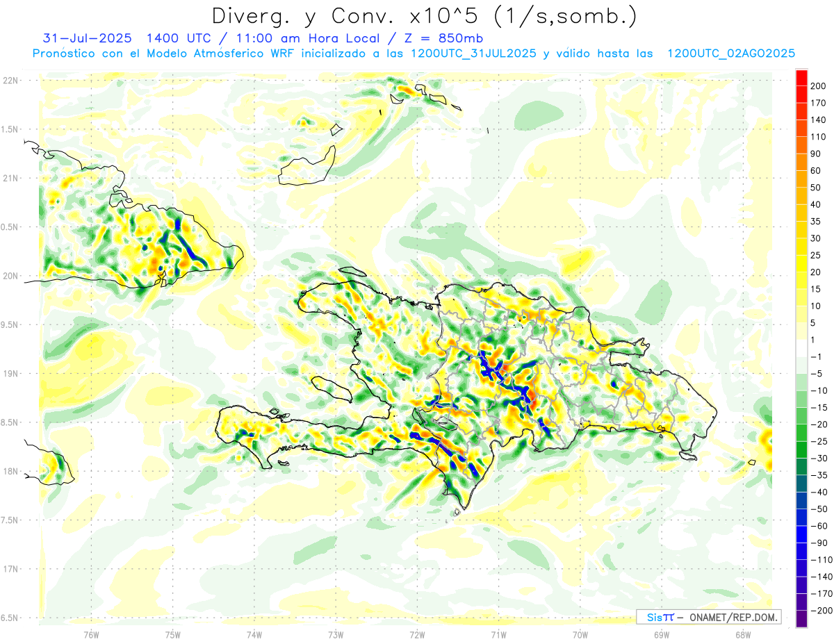Click the positive '110' colorbar value
The width and height of the screenshot is (834, 644).
(x=818, y=137)
